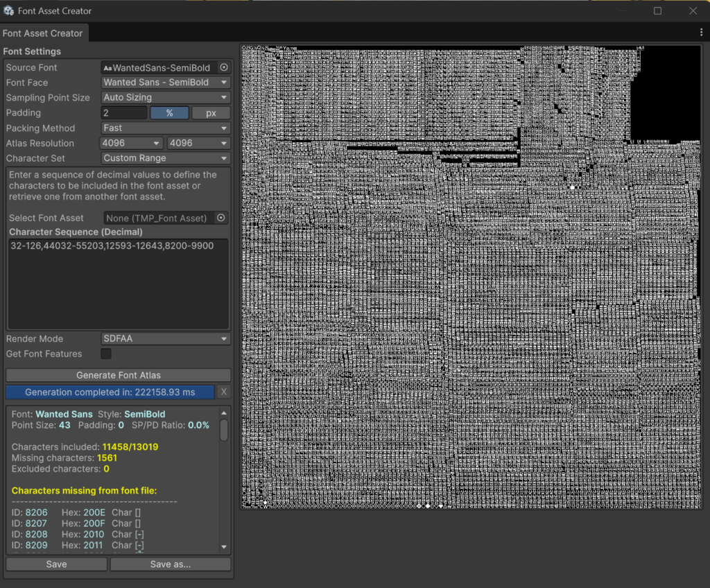The width and height of the screenshot is (710, 588).
Task: Open the Render Mode SDFAA dropdown
Action: pyautogui.click(x=166, y=339)
